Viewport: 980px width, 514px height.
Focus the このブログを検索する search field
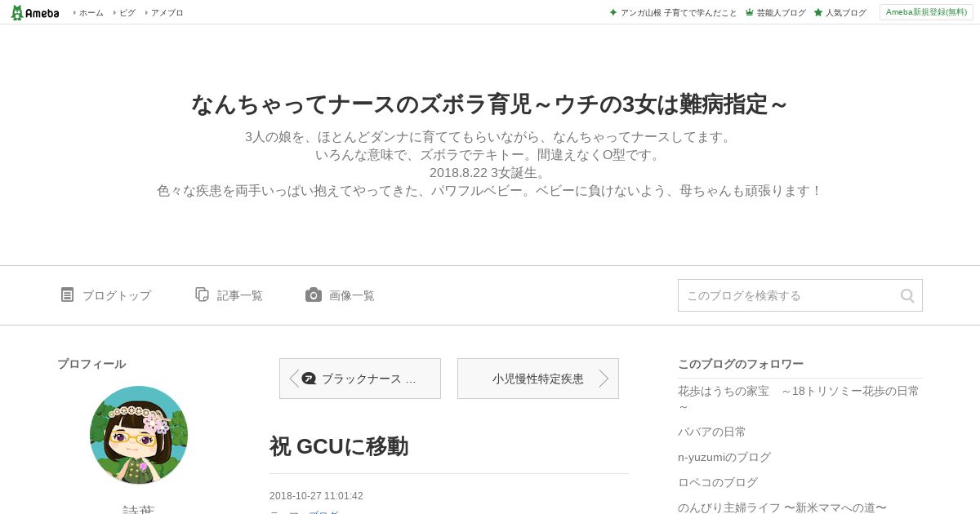click(800, 295)
